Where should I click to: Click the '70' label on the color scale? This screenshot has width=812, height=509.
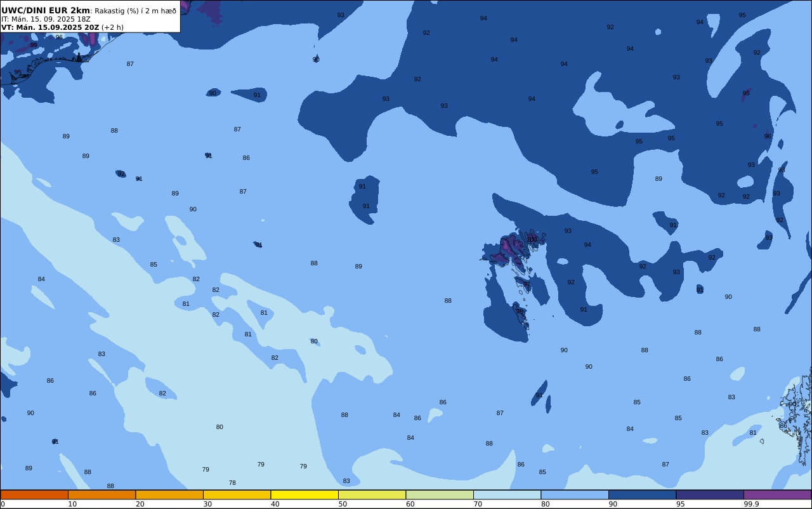click(478, 504)
